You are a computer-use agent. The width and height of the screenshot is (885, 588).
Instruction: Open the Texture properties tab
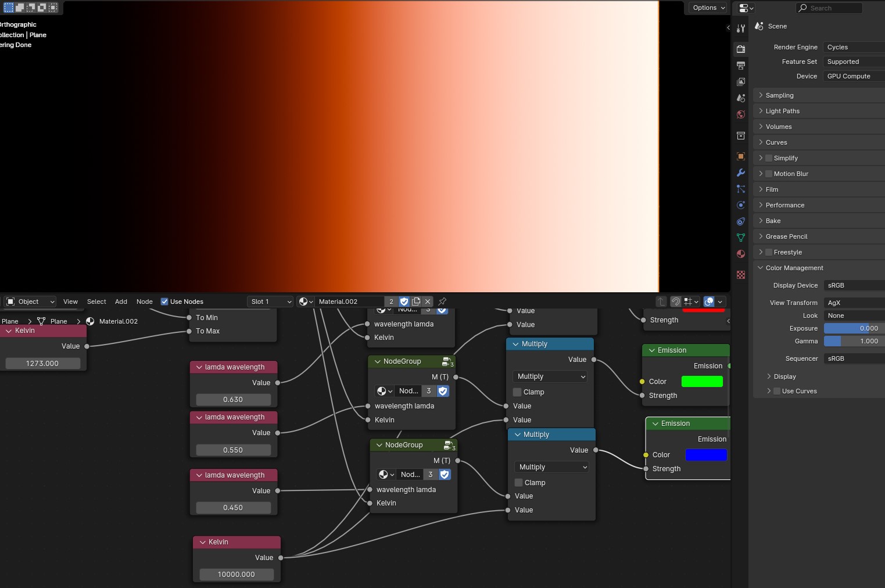click(741, 275)
